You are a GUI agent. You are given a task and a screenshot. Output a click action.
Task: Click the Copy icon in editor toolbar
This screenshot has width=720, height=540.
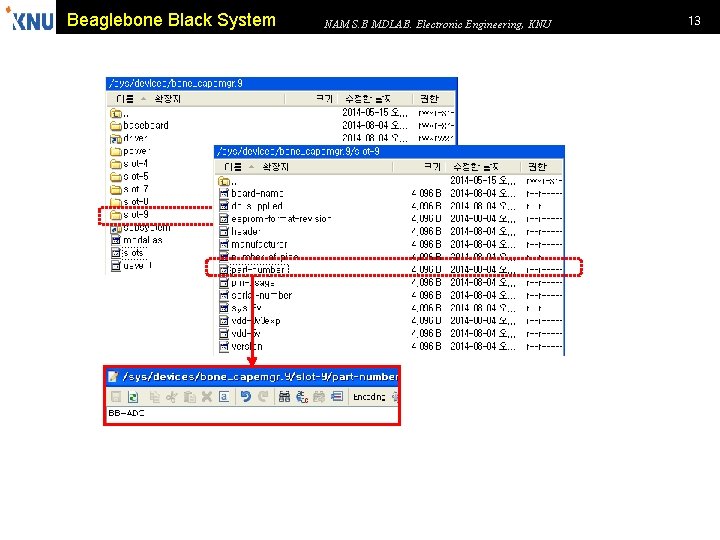(x=154, y=397)
